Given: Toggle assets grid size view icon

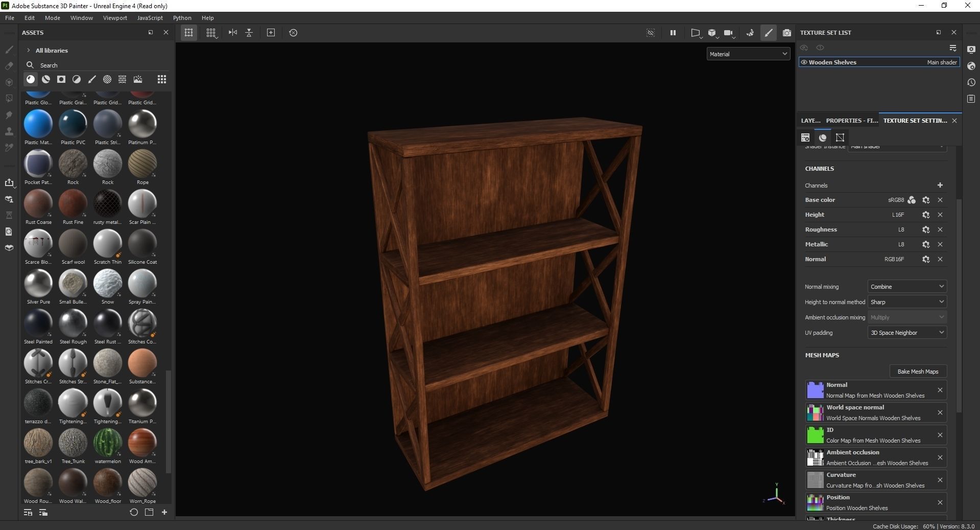Looking at the screenshot, I should tap(162, 79).
